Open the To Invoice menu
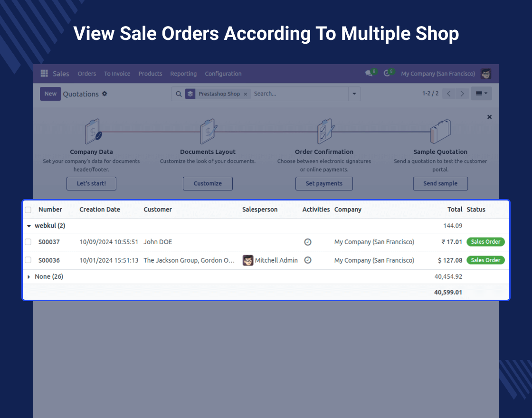532x418 pixels. [117, 74]
